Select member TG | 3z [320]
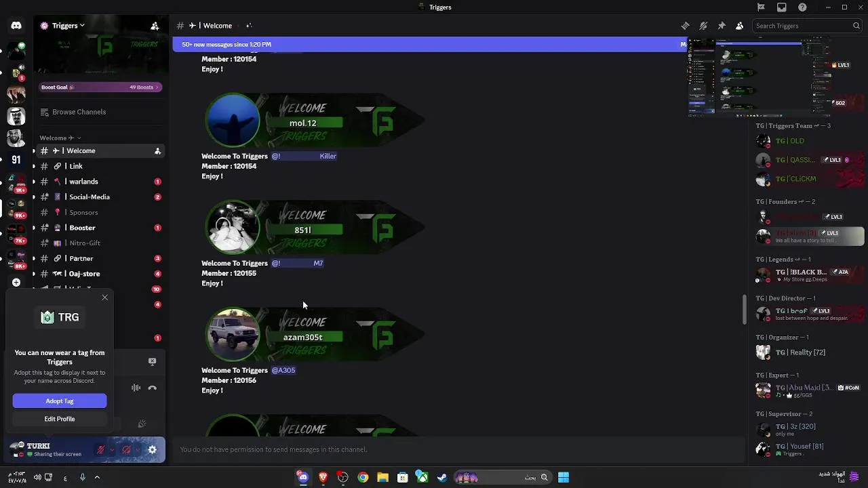868x488 pixels. 807,429
